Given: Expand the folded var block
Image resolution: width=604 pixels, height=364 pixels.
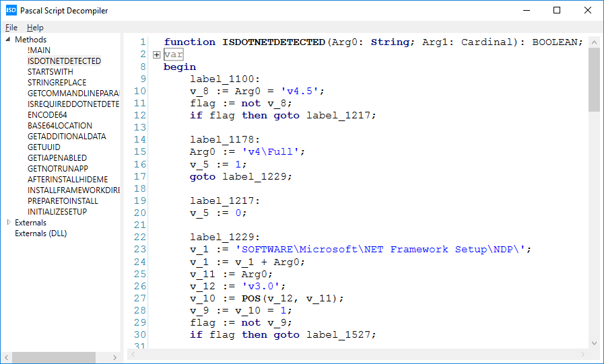Looking at the screenshot, I should coord(156,54).
